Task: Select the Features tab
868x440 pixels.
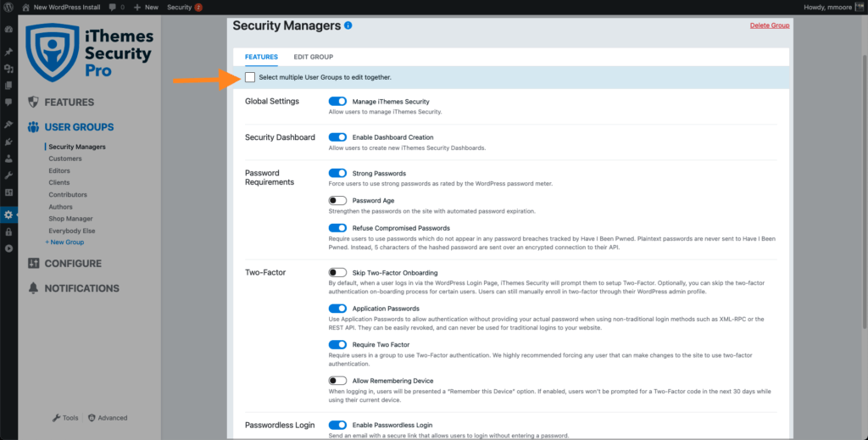Action: [261, 57]
